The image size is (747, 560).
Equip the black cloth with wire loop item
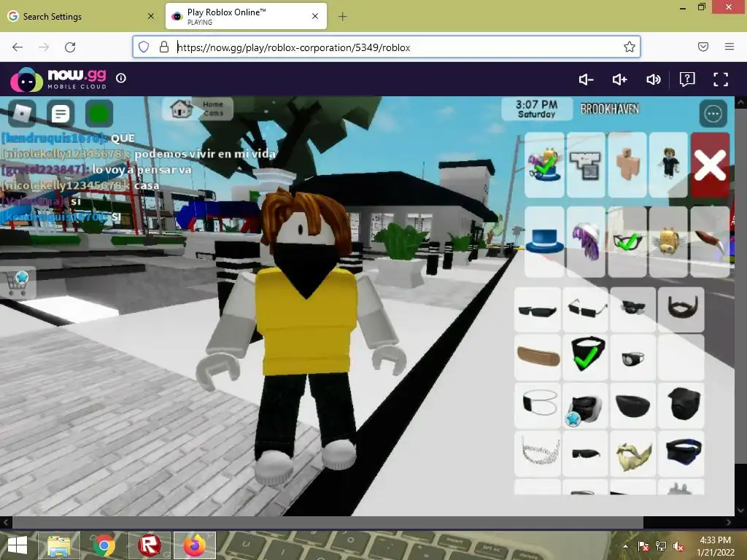tap(538, 405)
